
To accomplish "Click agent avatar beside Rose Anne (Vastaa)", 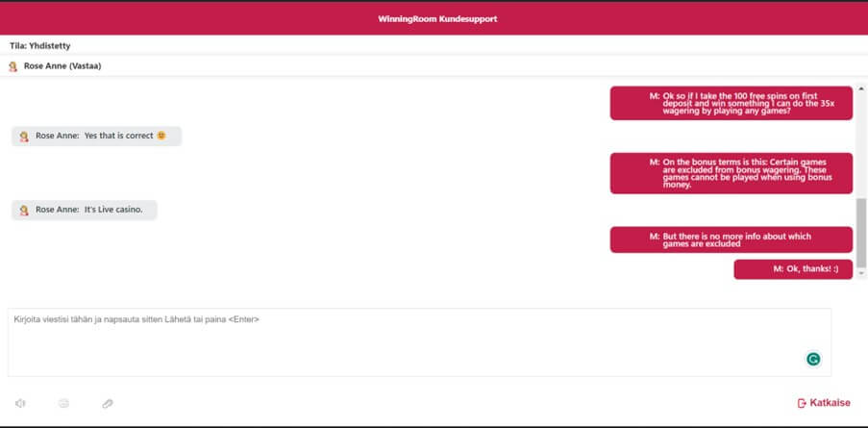I will click(x=12, y=66).
